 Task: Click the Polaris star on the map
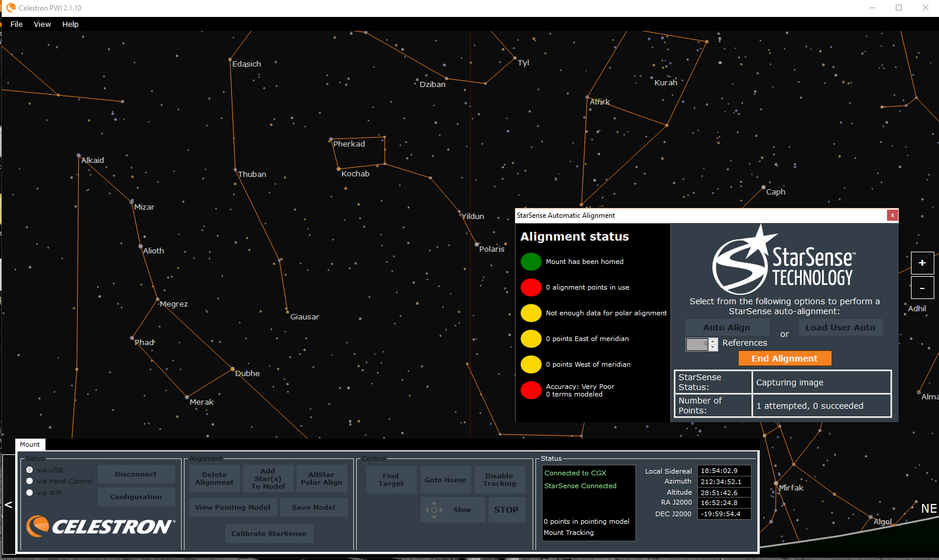point(477,245)
